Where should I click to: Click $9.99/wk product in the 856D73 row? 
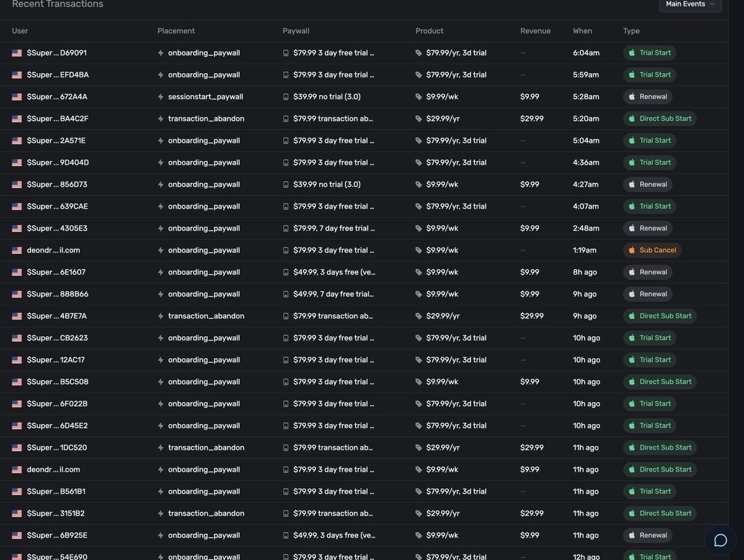pyautogui.click(x=442, y=185)
